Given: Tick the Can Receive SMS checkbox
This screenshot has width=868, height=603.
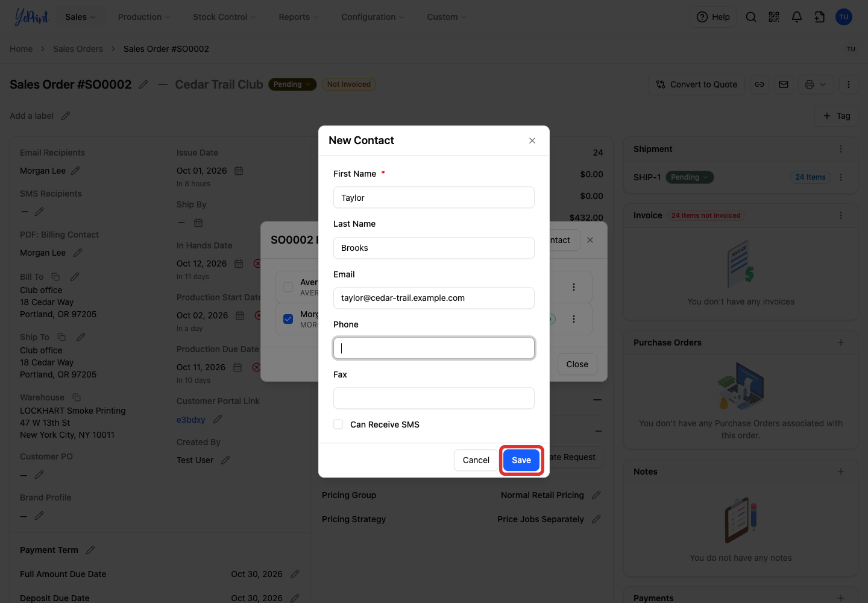Looking at the screenshot, I should [338, 424].
